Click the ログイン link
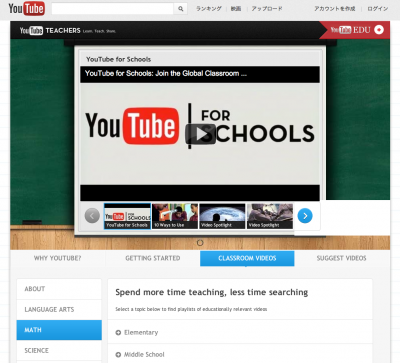 pos(378,9)
